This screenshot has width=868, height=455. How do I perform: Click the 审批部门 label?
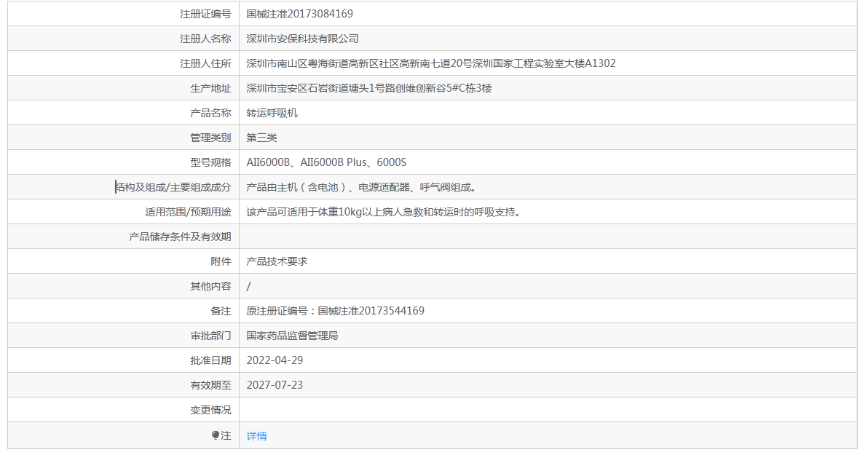[x=210, y=336]
